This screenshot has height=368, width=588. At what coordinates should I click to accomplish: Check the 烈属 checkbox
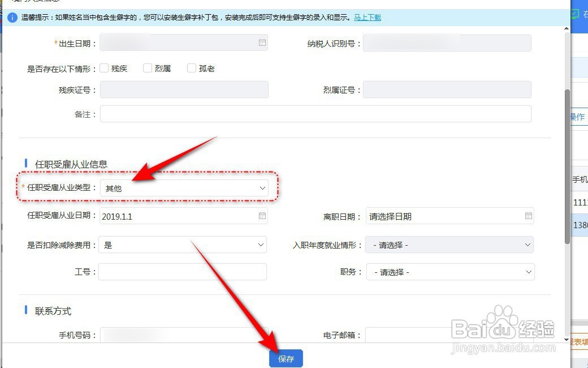148,68
